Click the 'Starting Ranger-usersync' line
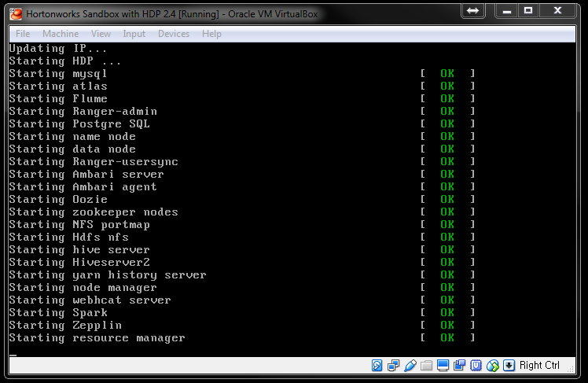The image size is (588, 383). pyautogui.click(x=94, y=162)
